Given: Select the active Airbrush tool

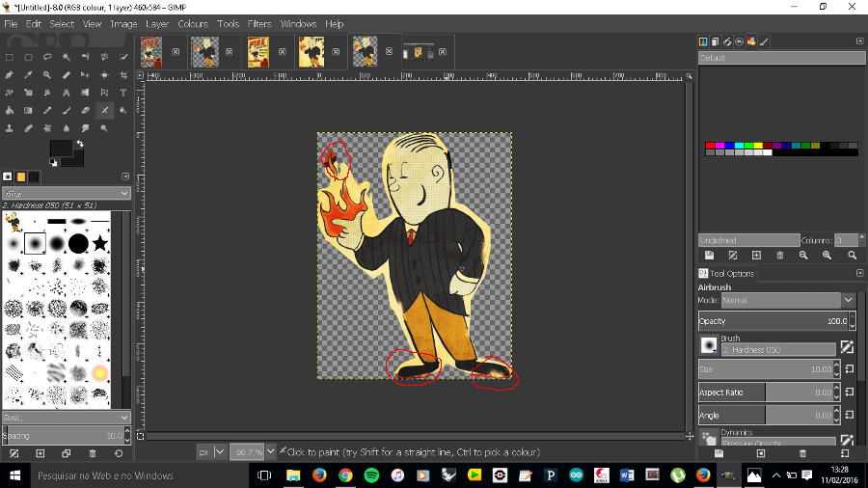Looking at the screenshot, I should click(x=104, y=110).
